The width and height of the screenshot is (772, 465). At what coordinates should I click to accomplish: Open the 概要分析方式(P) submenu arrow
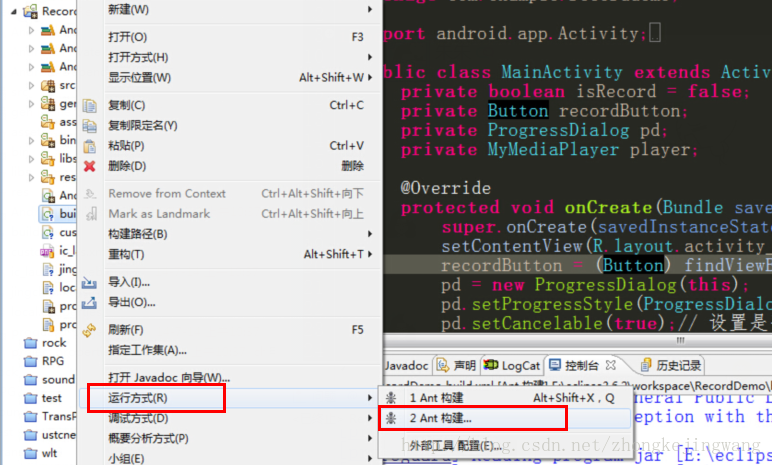point(369,438)
